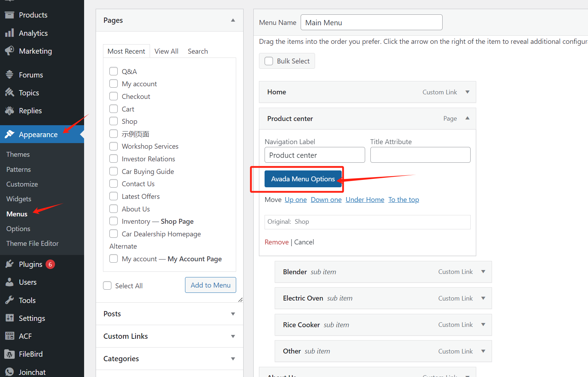Expand the Blender sub item settings
Screen dimensions: 588x377
coord(483,272)
